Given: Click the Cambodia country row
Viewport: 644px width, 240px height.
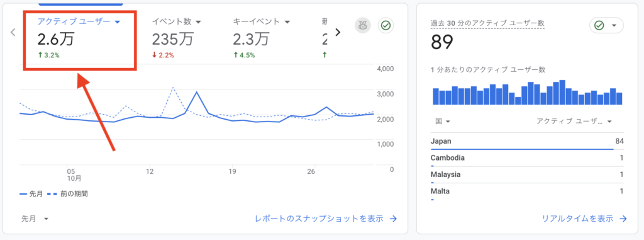Looking at the screenshot, I should [528, 159].
